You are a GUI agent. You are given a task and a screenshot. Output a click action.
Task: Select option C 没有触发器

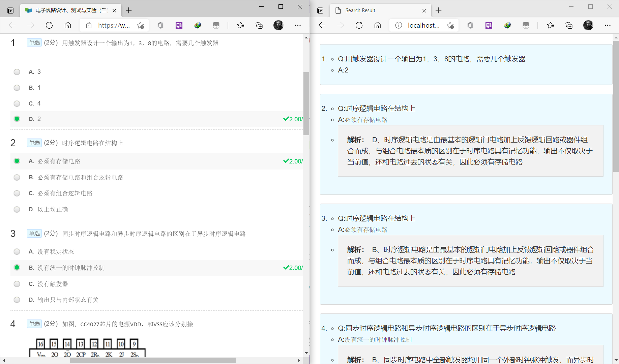[17, 284]
